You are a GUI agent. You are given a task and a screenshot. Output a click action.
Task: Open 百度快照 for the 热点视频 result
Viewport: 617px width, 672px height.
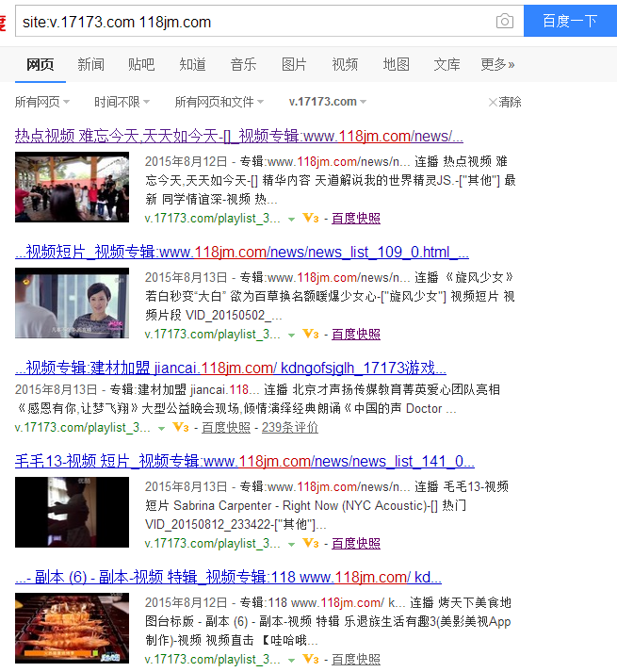tap(356, 218)
